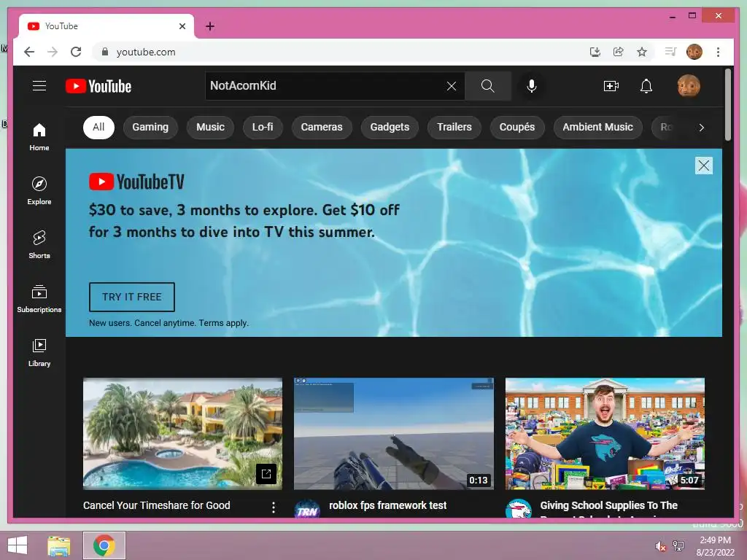The width and height of the screenshot is (747, 560).
Task: Select the All filter chip
Action: [x=98, y=127]
